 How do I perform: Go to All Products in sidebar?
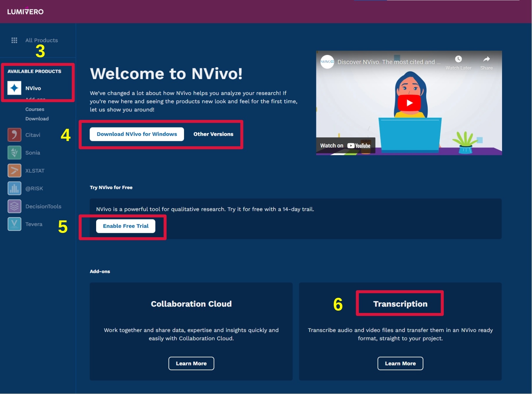pyautogui.click(x=41, y=40)
